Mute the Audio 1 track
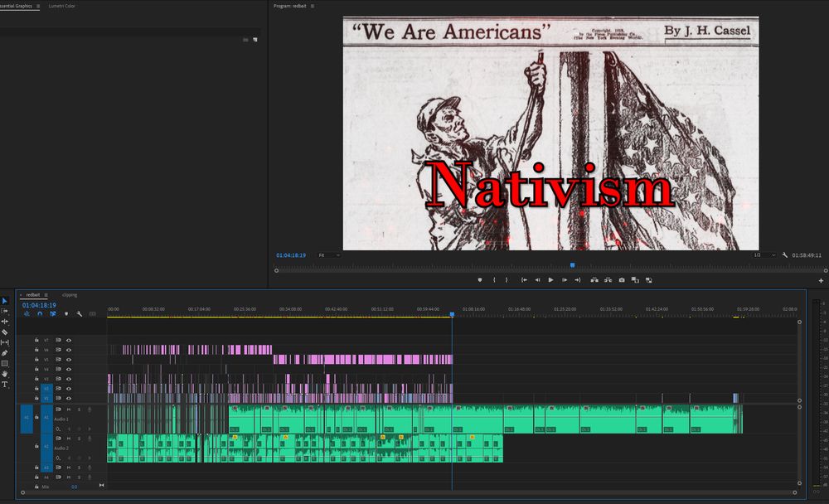The width and height of the screenshot is (829, 504). (x=69, y=409)
